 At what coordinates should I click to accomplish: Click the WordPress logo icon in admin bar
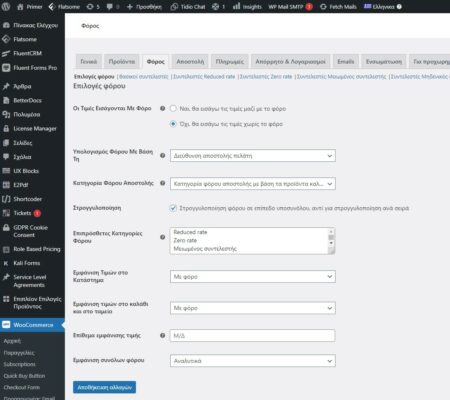[x=6, y=6]
